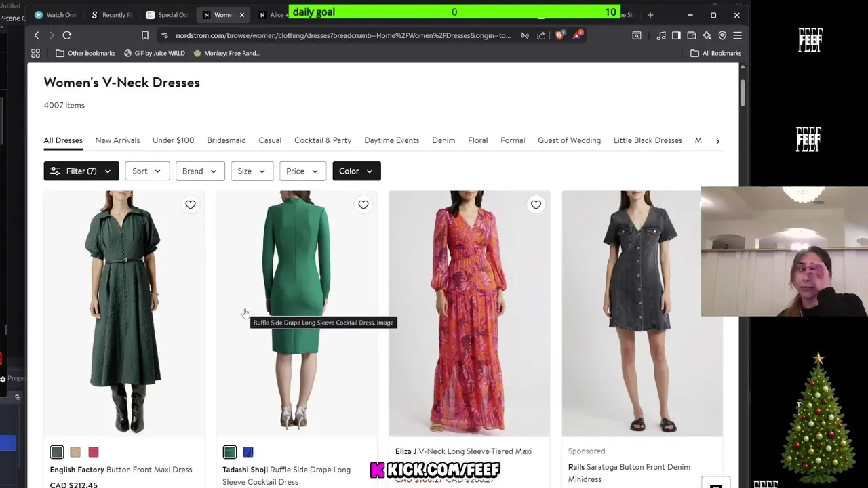This screenshot has width=868, height=488.
Task: Expand the Size filter dropdown
Action: pos(252,171)
